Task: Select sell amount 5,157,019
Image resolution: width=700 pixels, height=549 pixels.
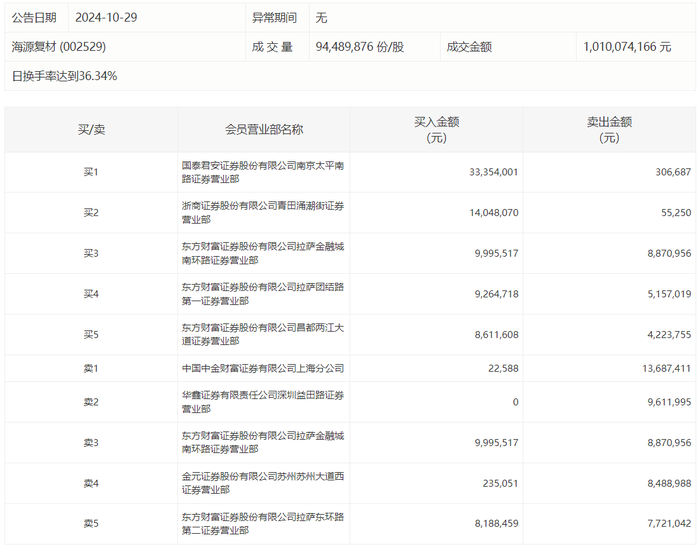Action: click(x=669, y=294)
